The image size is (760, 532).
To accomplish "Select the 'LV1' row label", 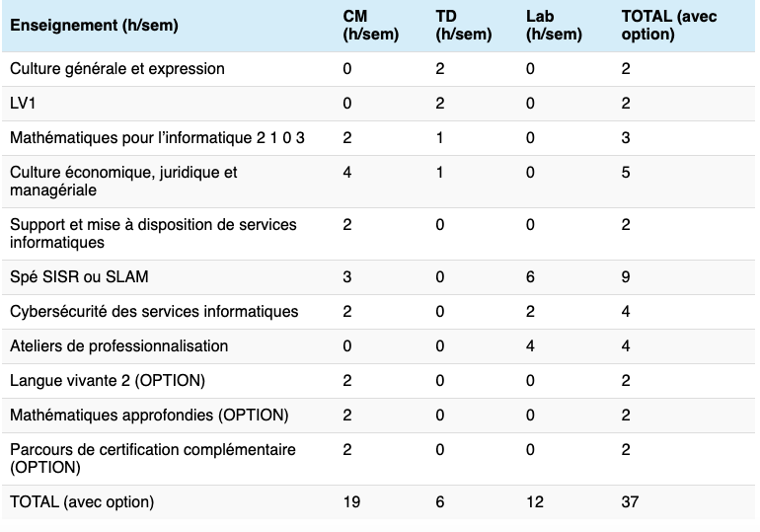I will pos(23,104).
